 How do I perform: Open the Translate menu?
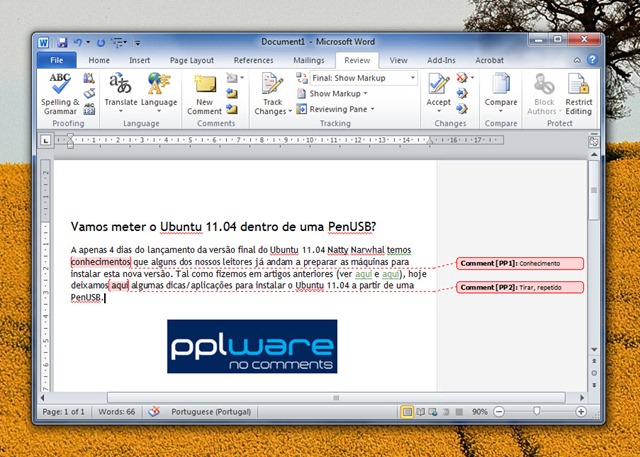120,94
